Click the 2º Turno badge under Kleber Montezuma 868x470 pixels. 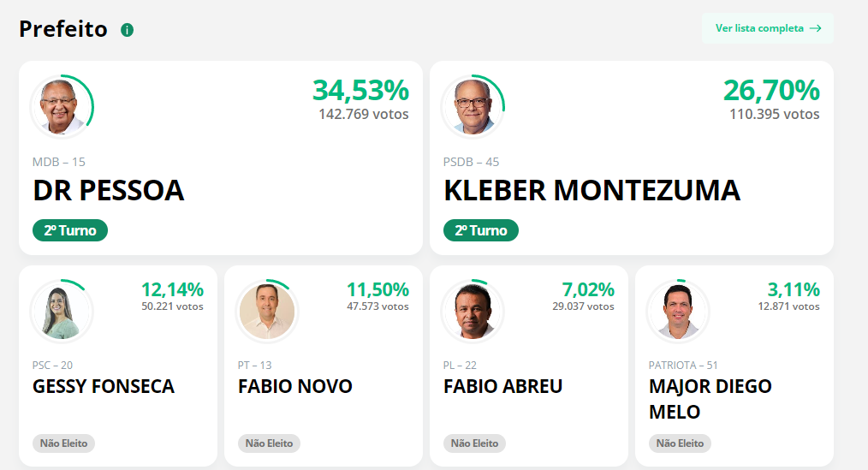[481, 230]
